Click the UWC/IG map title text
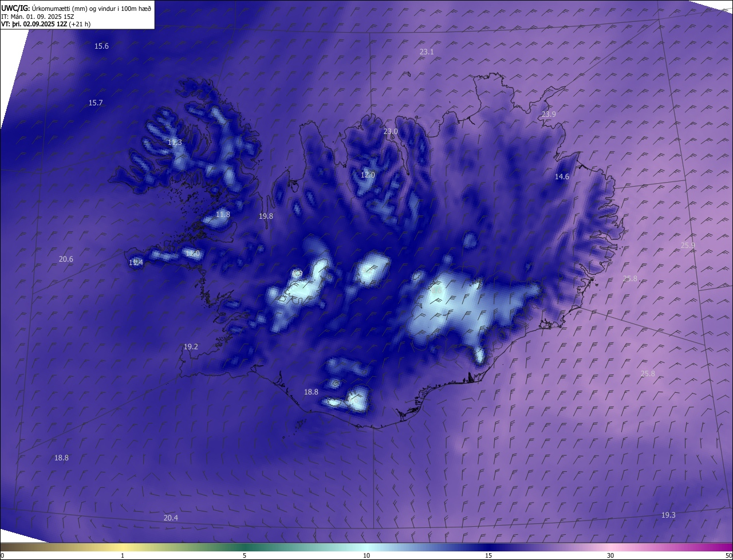 coord(76,8)
